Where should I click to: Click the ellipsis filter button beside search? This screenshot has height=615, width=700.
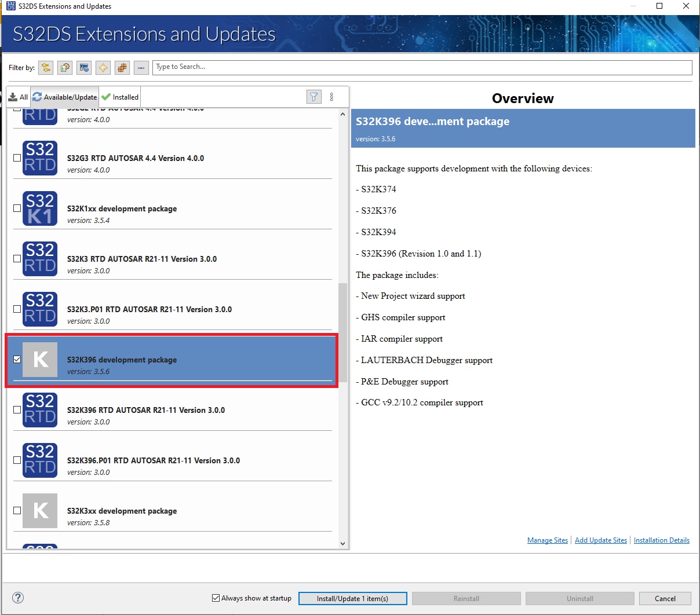141,68
